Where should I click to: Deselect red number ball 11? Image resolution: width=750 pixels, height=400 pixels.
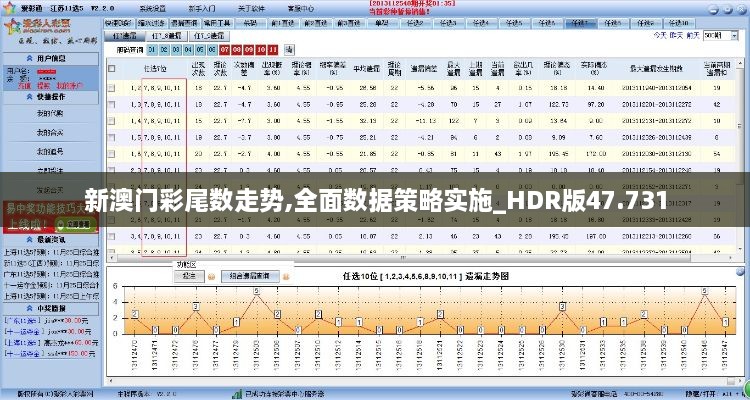click(273, 49)
